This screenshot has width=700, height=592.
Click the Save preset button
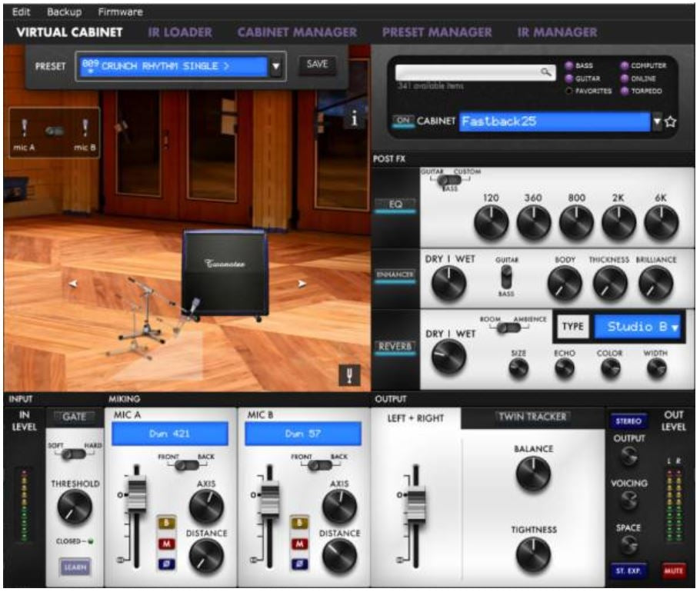[317, 65]
